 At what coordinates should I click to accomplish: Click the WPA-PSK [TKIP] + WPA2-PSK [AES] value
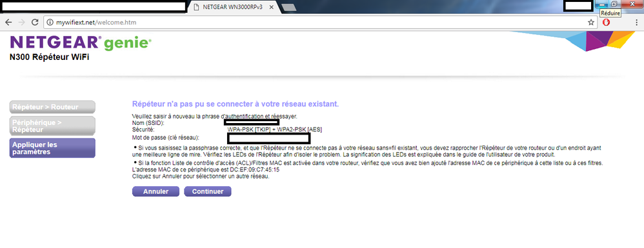[x=275, y=129]
